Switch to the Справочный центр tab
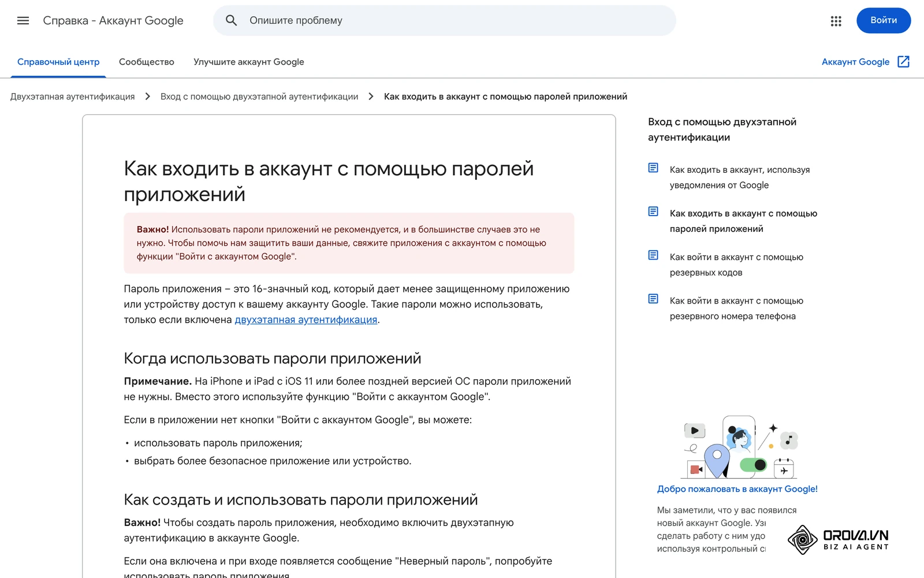The image size is (924, 578). tap(58, 62)
